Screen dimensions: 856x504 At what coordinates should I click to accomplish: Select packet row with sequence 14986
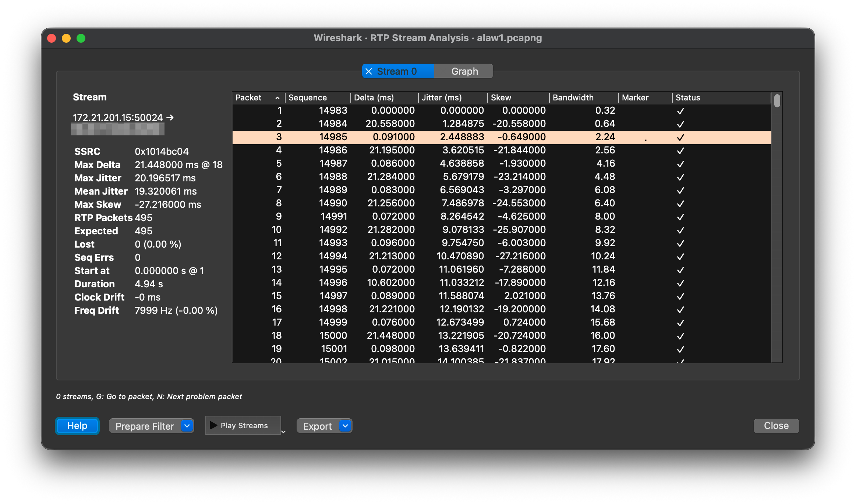pos(502,150)
